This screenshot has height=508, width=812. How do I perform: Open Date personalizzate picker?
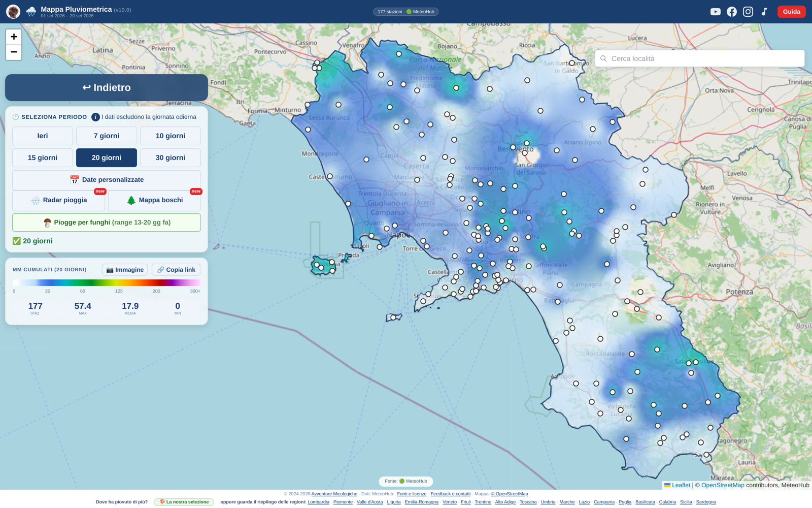coord(107,180)
